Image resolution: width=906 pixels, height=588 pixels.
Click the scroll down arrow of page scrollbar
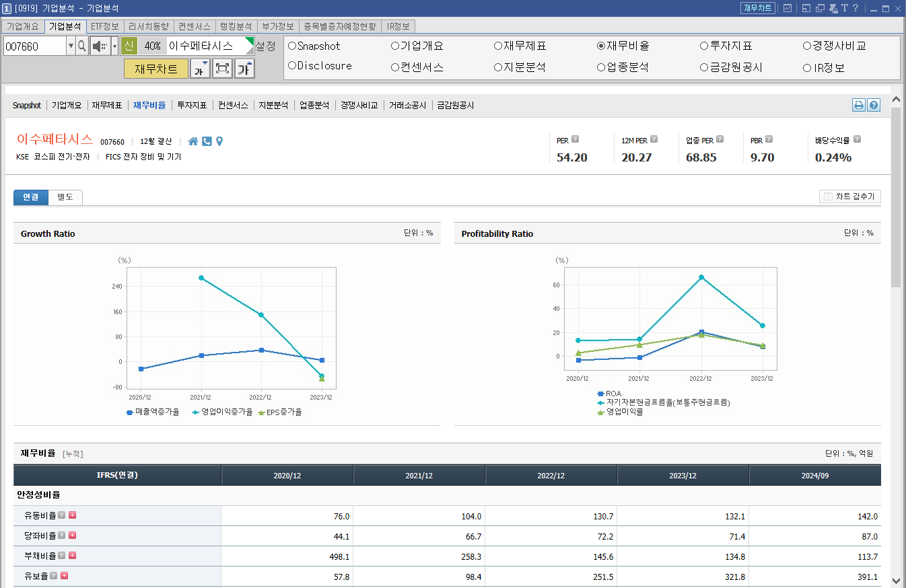[896, 581]
